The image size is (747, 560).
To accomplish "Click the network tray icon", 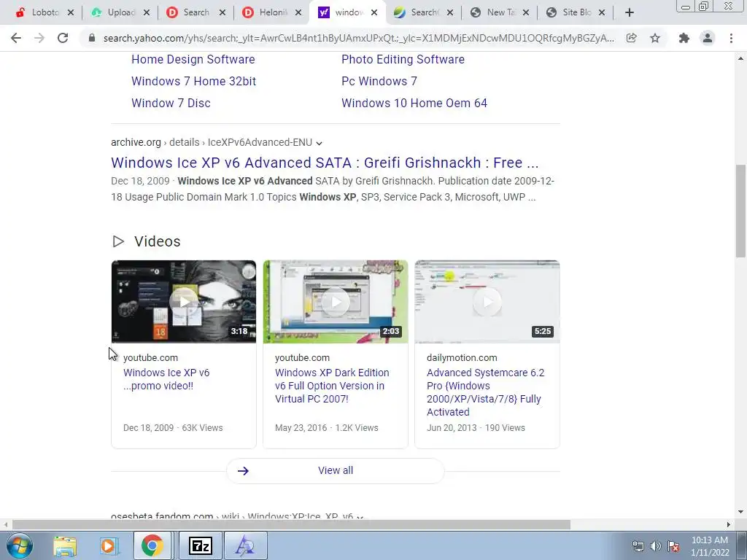I will pos(638,546).
